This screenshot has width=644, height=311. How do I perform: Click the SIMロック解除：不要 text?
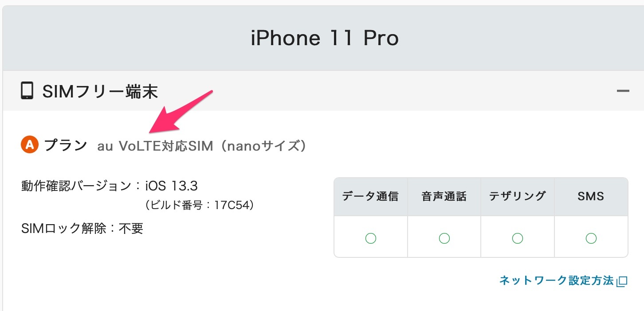pos(82,229)
